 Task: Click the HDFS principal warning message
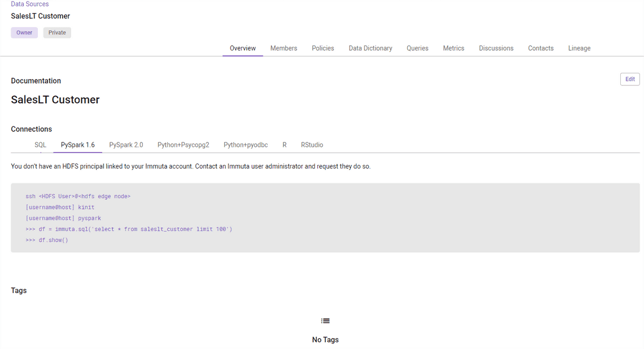tap(190, 167)
